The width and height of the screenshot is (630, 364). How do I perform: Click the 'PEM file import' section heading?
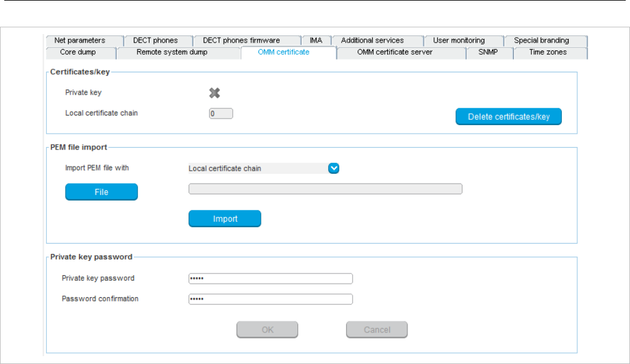click(78, 147)
